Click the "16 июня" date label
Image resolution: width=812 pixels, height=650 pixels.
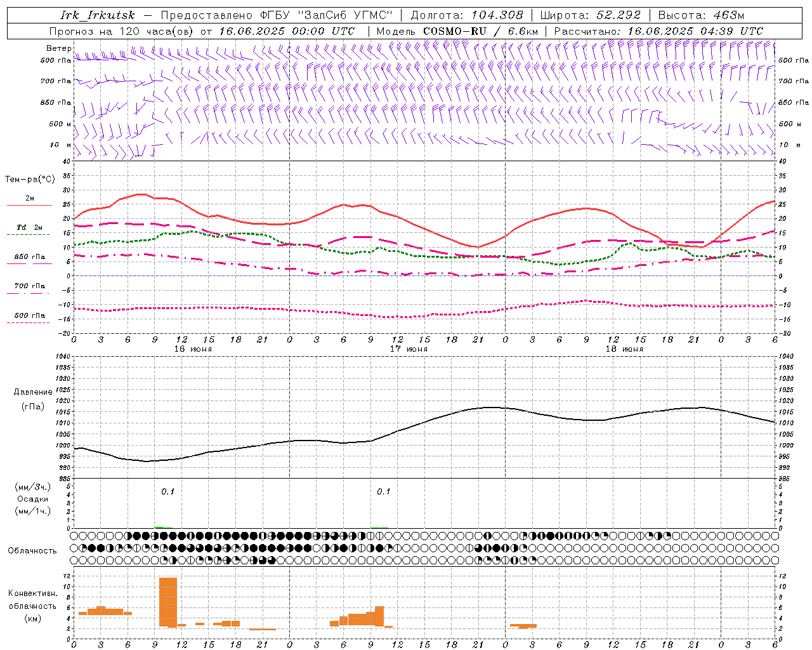tap(192, 349)
